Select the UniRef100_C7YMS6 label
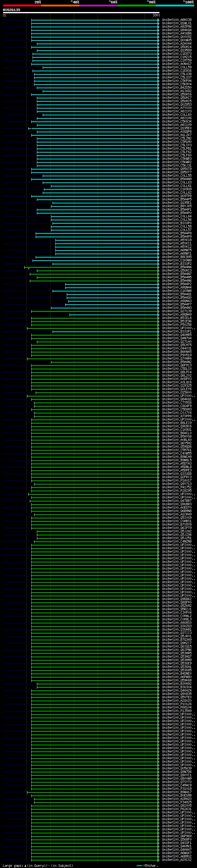 177,403
